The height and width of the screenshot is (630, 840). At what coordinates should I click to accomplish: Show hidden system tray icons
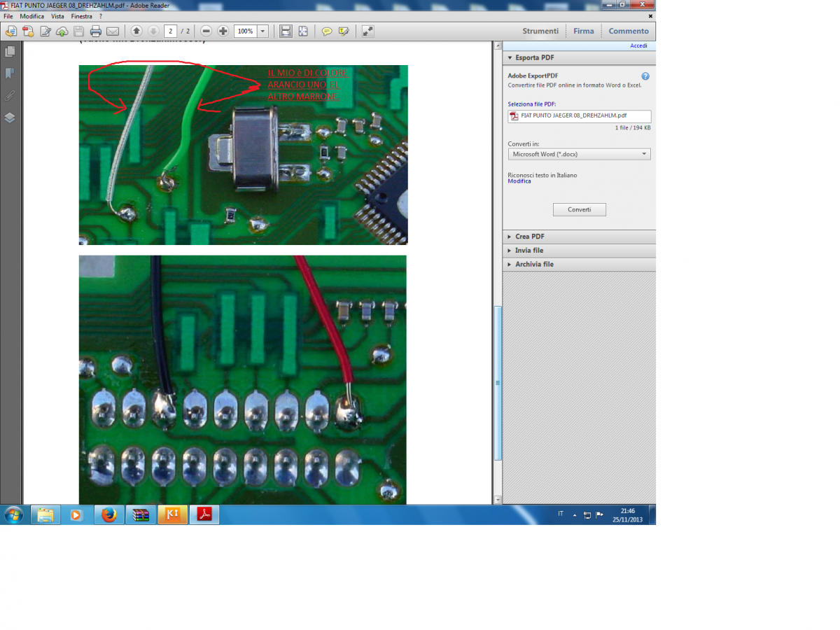(575, 515)
